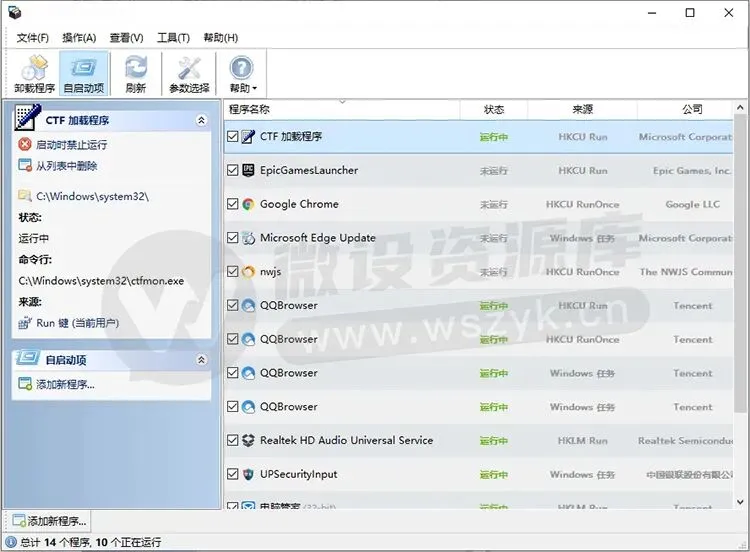Click the UPSecurityInput shield icon

tap(248, 474)
